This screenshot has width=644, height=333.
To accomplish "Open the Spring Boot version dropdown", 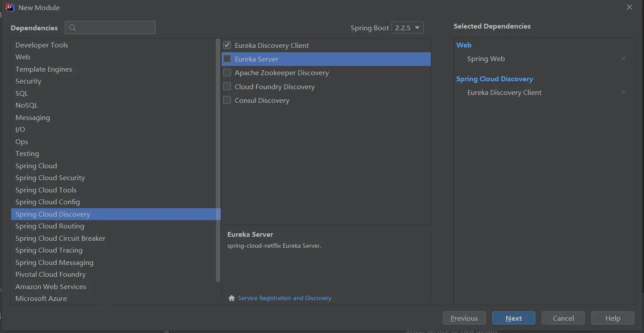I will [407, 28].
